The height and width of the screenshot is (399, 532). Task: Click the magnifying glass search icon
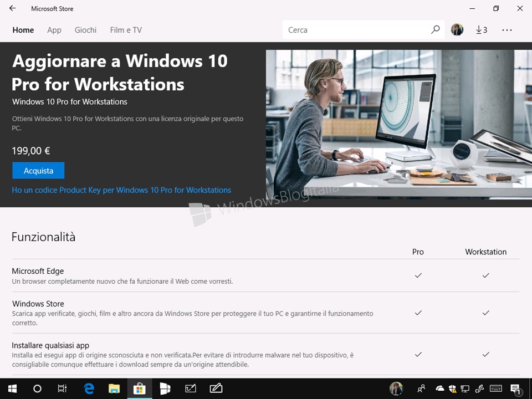coord(436,29)
